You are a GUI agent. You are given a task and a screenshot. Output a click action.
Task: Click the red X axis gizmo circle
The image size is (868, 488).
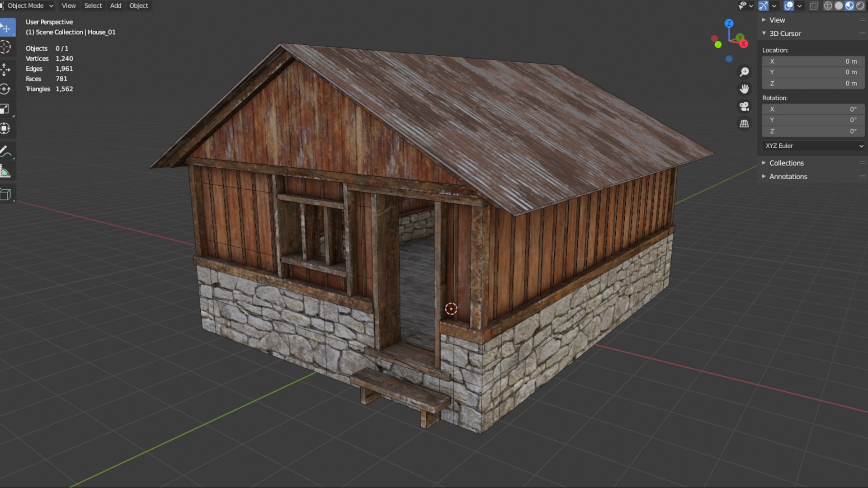pyautogui.click(x=744, y=44)
